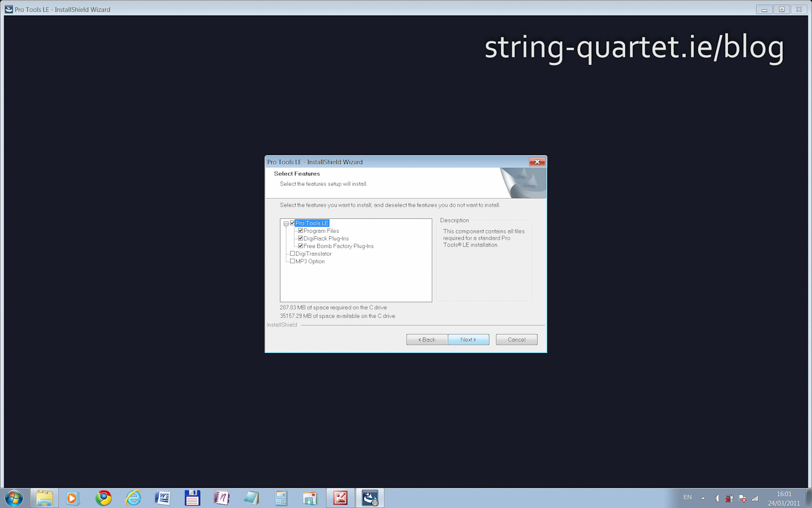812x508 pixels.
Task: Cancel the installation wizard
Action: (516, 340)
